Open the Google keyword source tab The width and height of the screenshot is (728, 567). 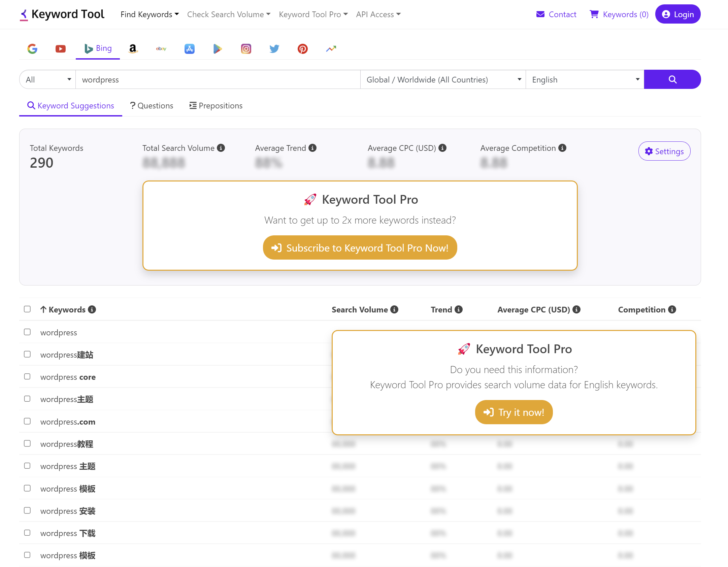coord(32,49)
